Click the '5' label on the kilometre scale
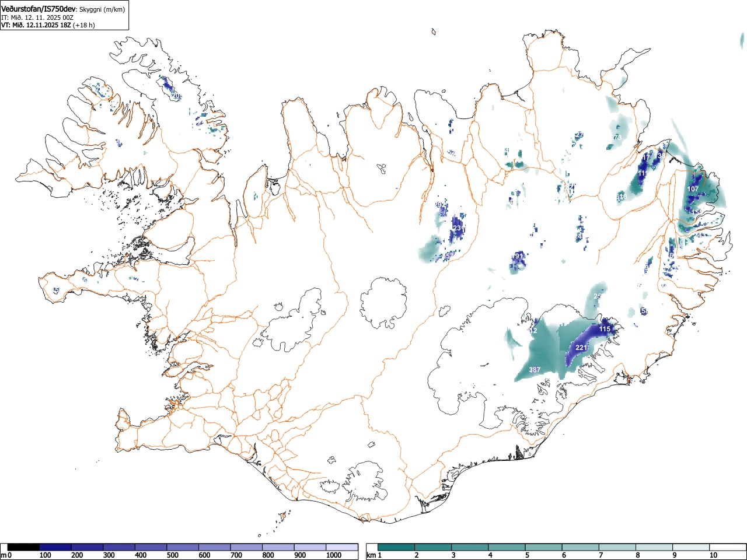This screenshot has height=560, width=747. tap(526, 555)
